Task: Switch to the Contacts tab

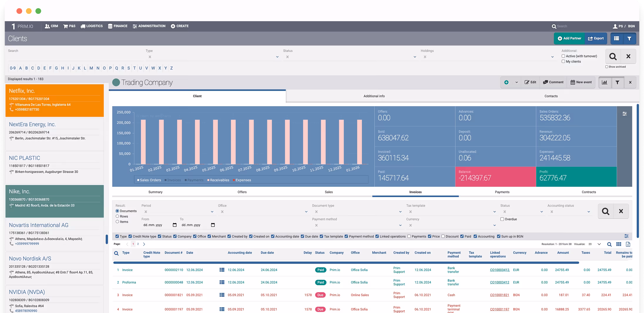Action: click(551, 96)
